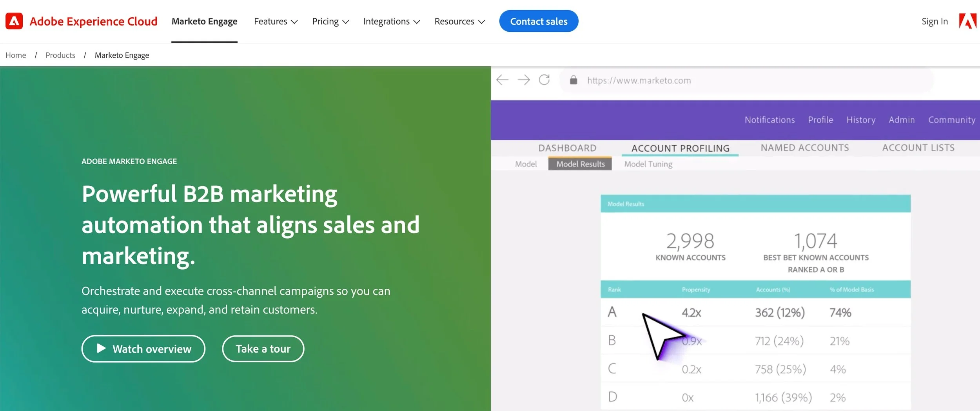Click the 0x propensity value
Viewport: 980px width, 411px height.
(x=688, y=398)
